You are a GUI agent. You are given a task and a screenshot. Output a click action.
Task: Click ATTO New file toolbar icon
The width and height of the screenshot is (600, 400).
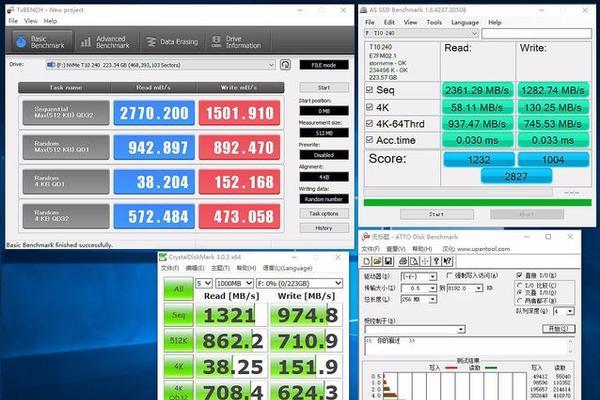(367, 261)
